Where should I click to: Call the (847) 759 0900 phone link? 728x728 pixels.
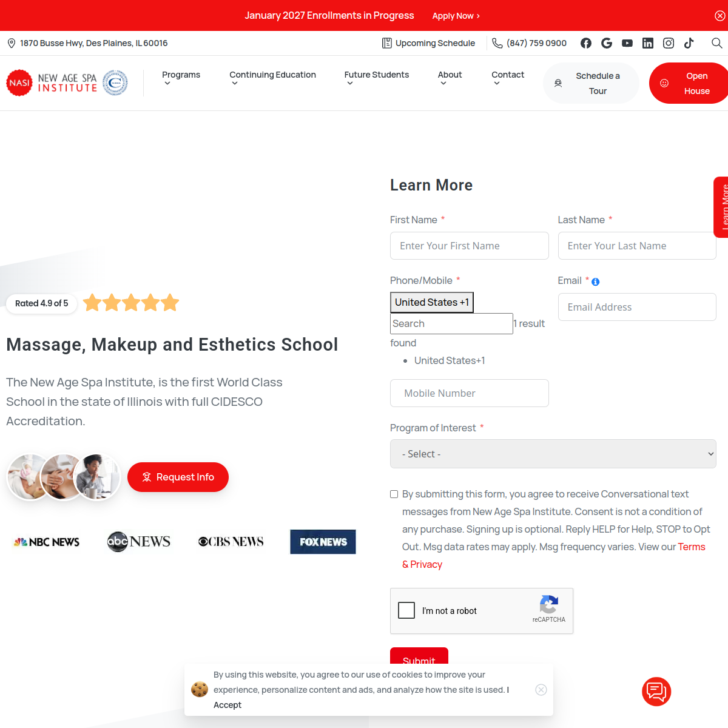point(529,43)
